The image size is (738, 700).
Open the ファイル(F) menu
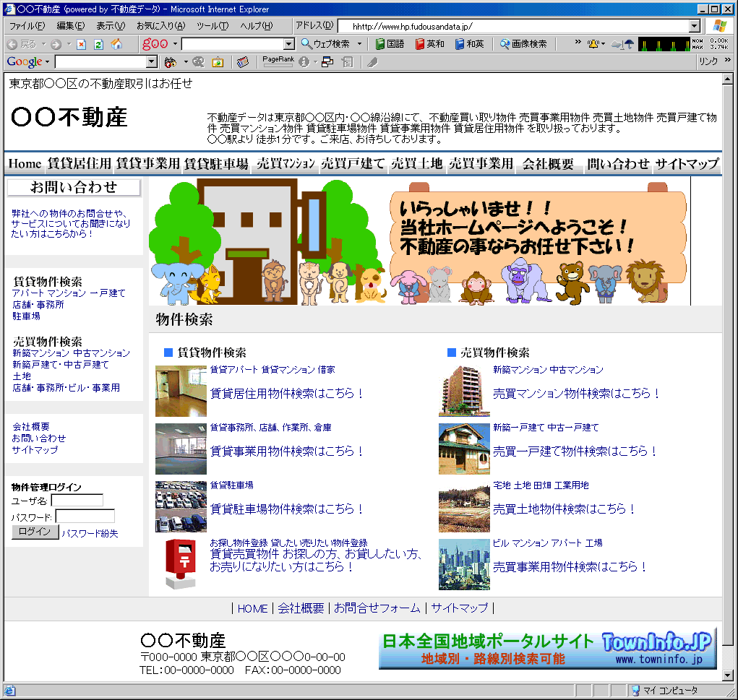pos(27,26)
